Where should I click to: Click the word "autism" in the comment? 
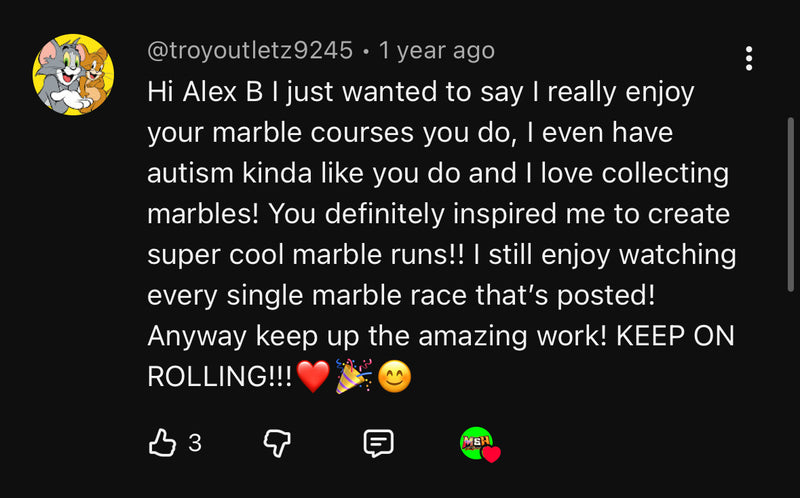(190, 173)
